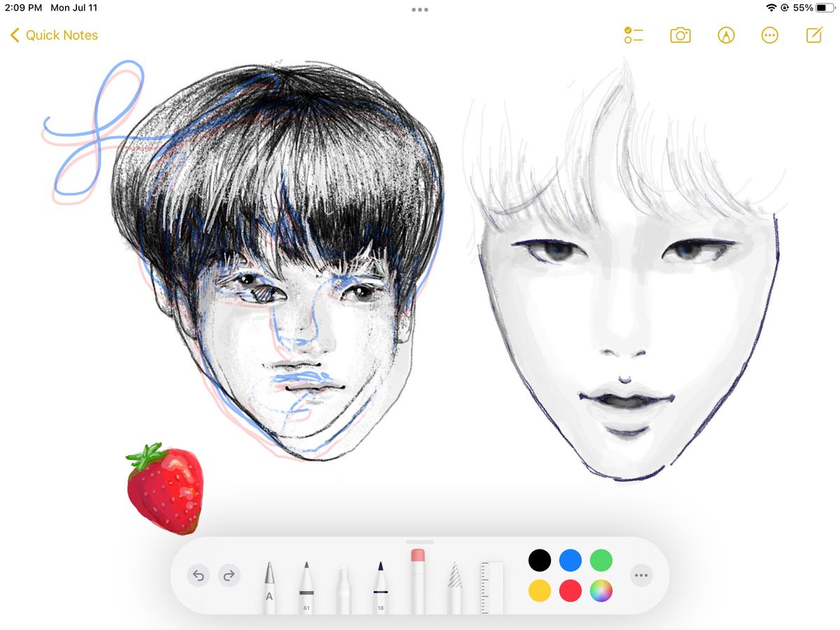The width and height of the screenshot is (840, 630).
Task: Toggle the markup pen icon
Action: click(727, 35)
